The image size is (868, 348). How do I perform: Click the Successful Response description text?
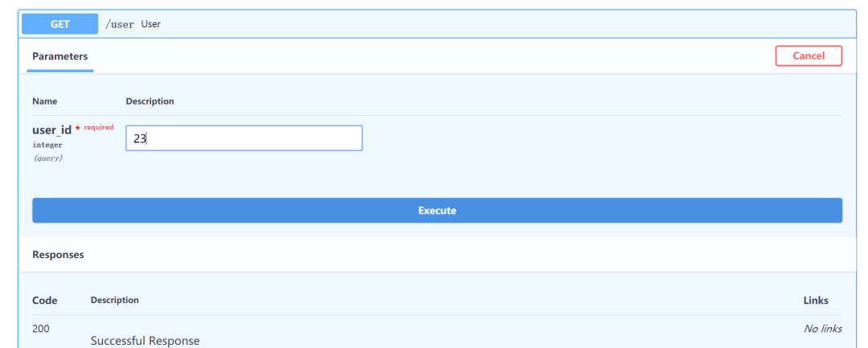pyautogui.click(x=145, y=341)
